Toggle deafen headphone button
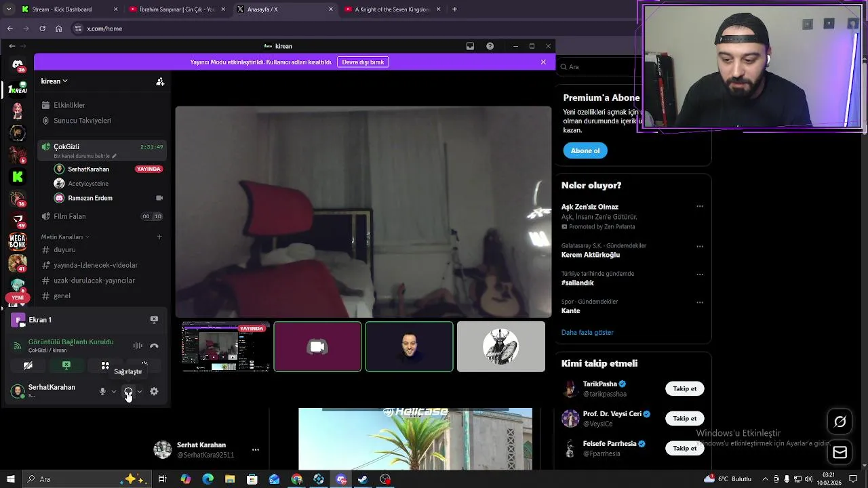This screenshot has width=868, height=488. point(128,392)
